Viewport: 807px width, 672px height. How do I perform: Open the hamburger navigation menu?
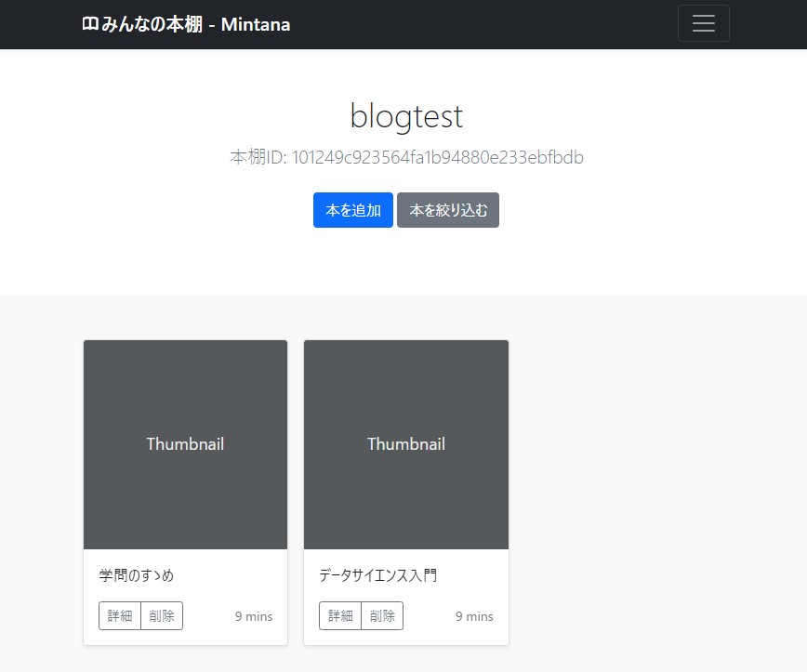[x=703, y=23]
